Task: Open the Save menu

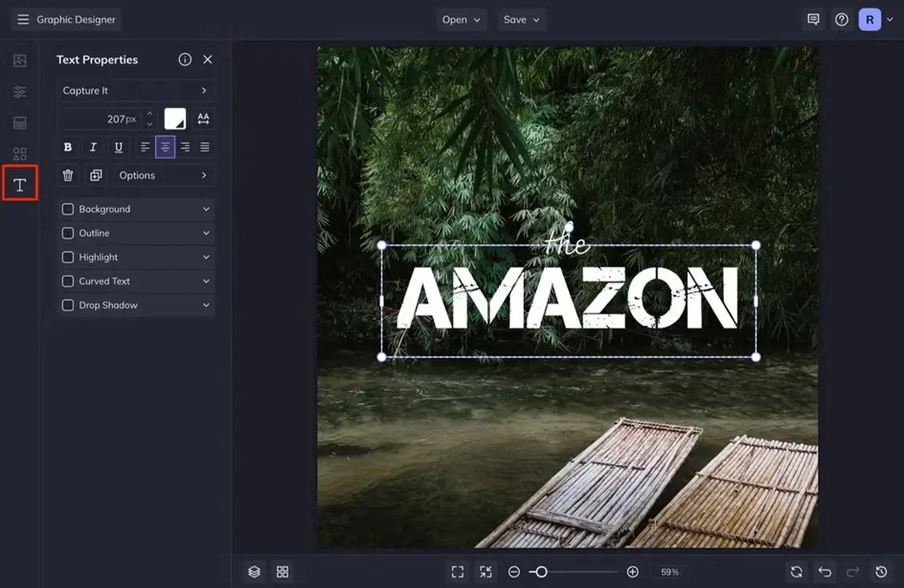Action: click(522, 20)
